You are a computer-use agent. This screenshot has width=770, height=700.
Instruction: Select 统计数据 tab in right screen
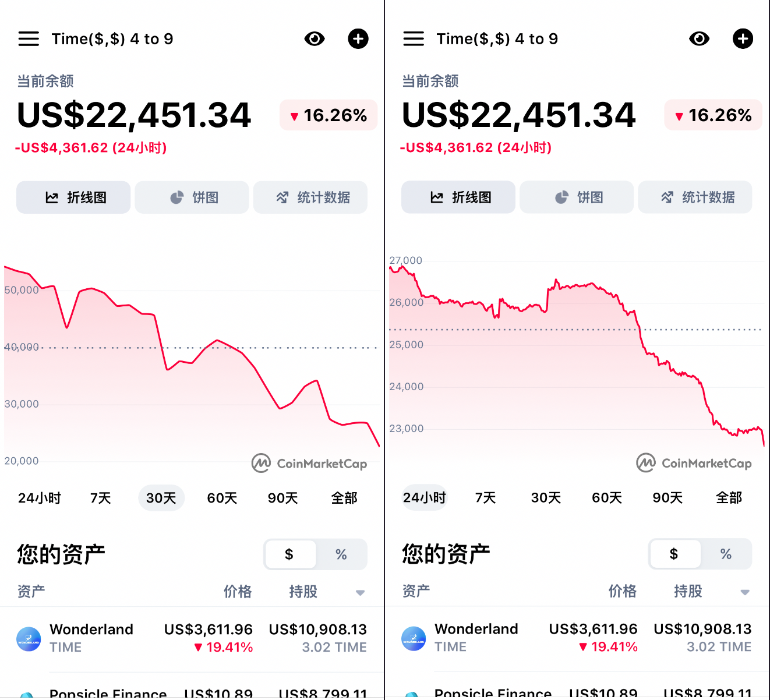click(x=695, y=197)
